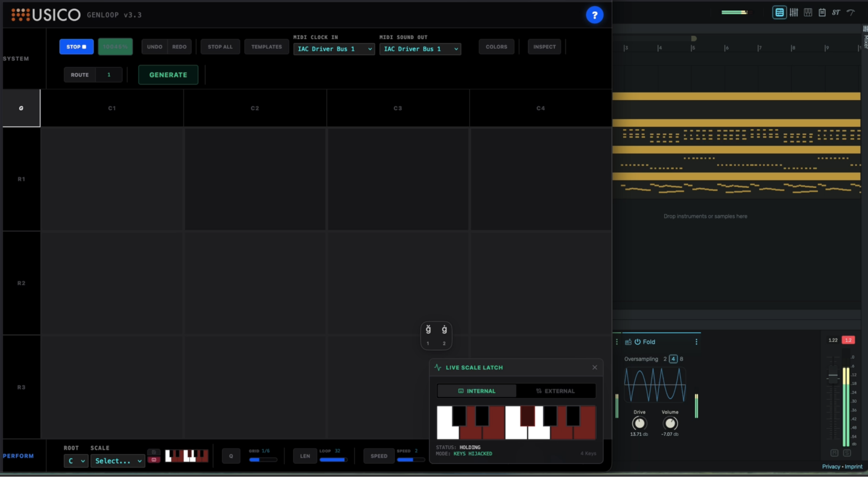Open the MIDI Clock In dropdown
868x477 pixels.
click(334, 49)
